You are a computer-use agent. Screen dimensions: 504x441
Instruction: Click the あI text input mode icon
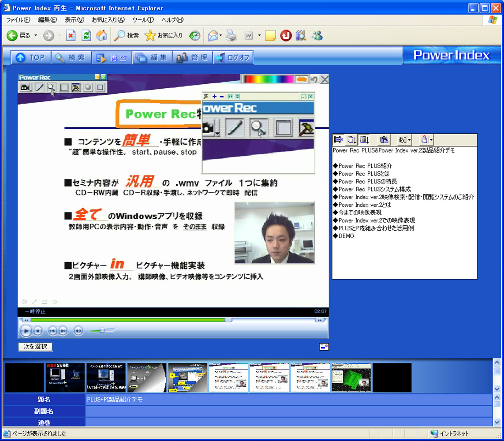403,140
